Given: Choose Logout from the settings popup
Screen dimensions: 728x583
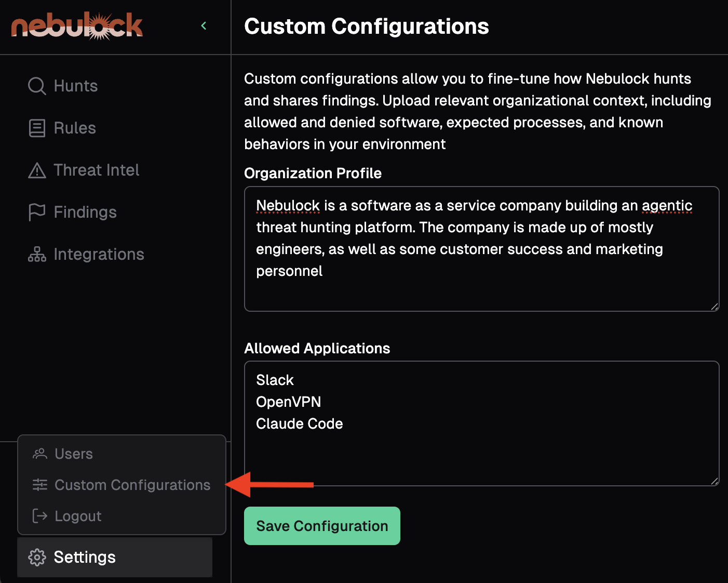Looking at the screenshot, I should pyautogui.click(x=78, y=516).
